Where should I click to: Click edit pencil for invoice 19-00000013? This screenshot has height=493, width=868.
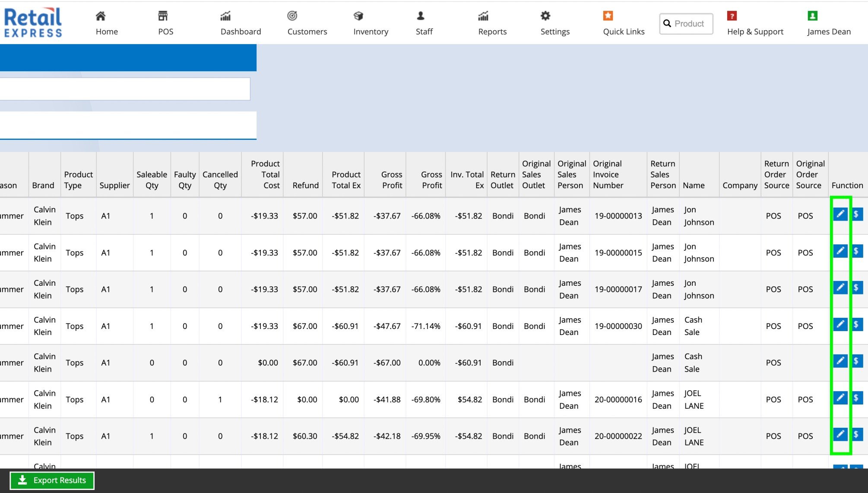click(840, 214)
